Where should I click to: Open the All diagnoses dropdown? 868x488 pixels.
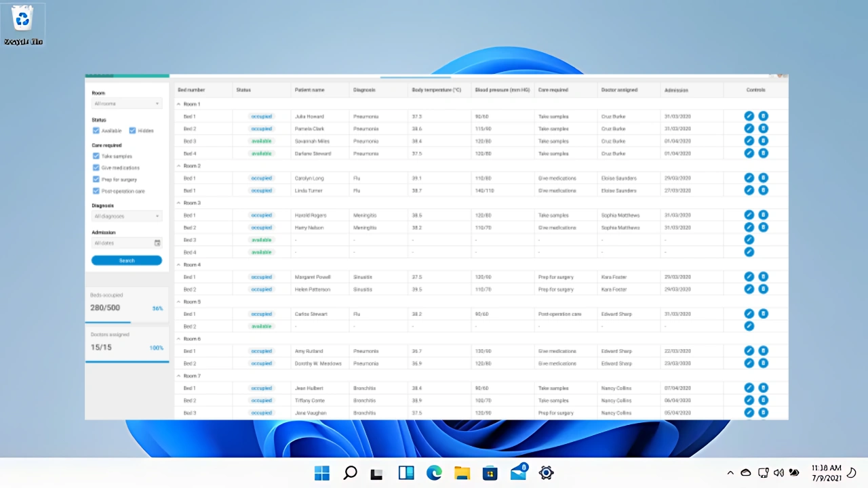click(x=127, y=216)
